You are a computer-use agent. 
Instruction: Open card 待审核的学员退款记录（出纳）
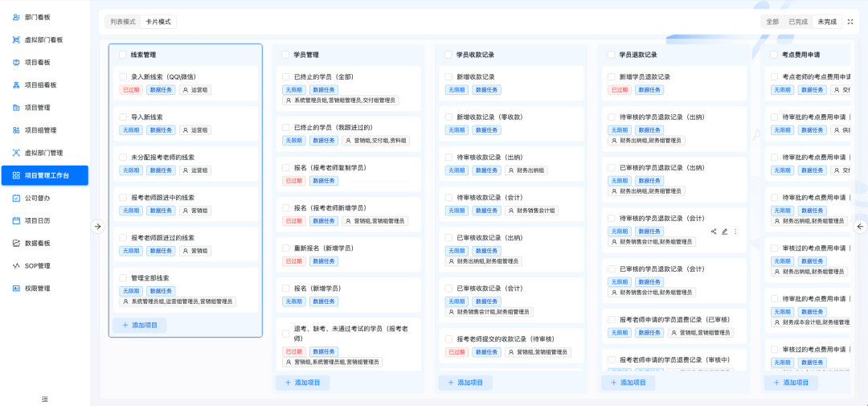tap(674, 129)
